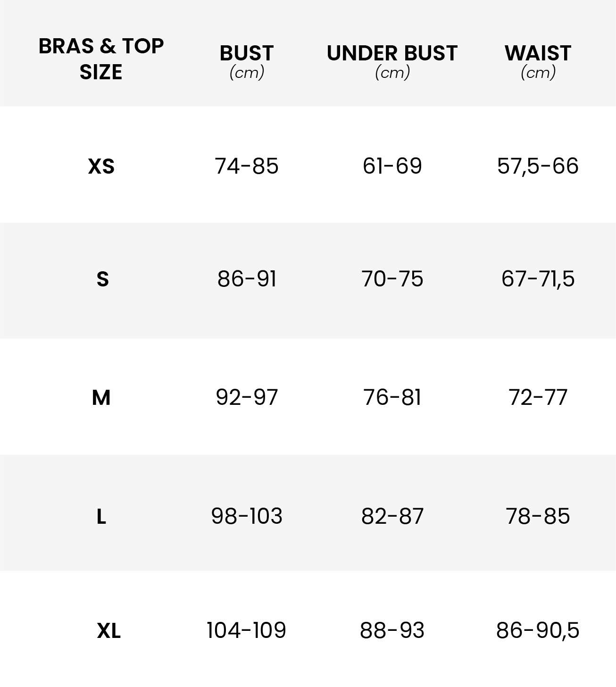Image resolution: width=616 pixels, height=687 pixels.
Task: Click the 78-85 waist value
Action: coord(538,516)
